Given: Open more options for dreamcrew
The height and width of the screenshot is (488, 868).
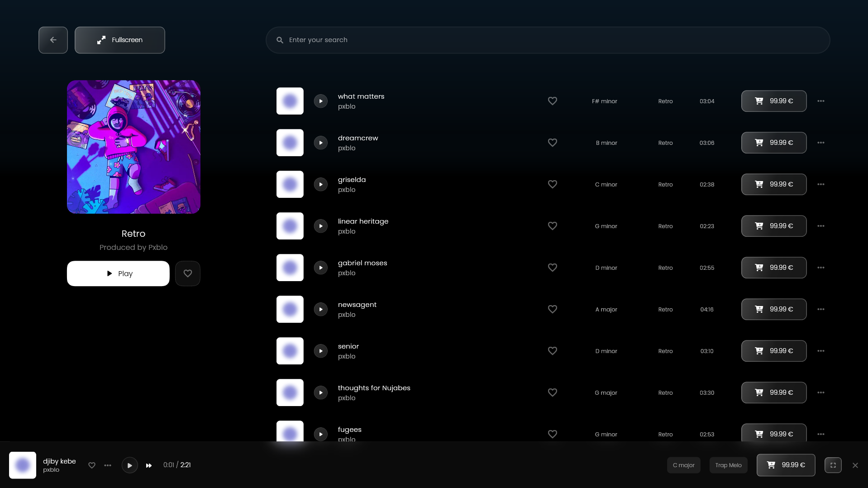Looking at the screenshot, I should (x=821, y=143).
